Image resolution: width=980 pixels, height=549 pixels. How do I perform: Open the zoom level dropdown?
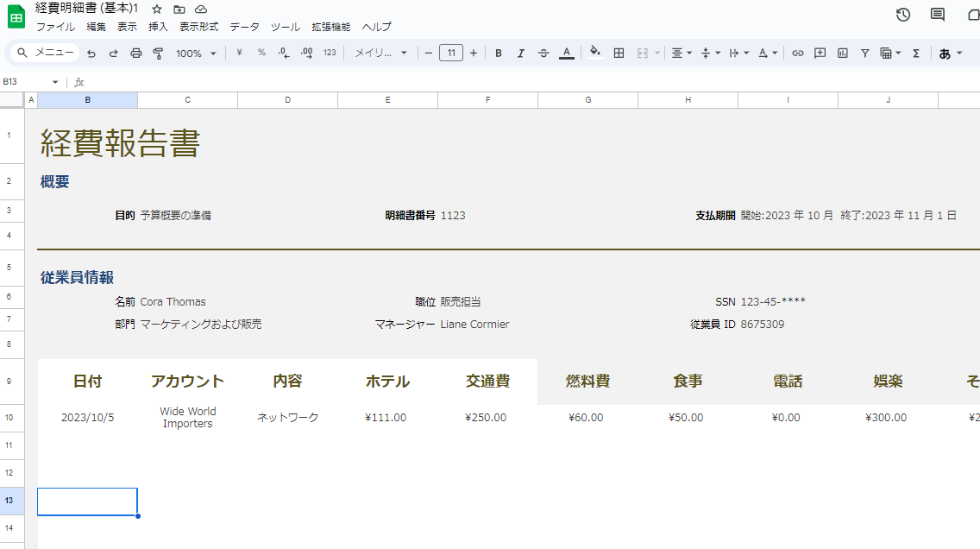click(195, 53)
